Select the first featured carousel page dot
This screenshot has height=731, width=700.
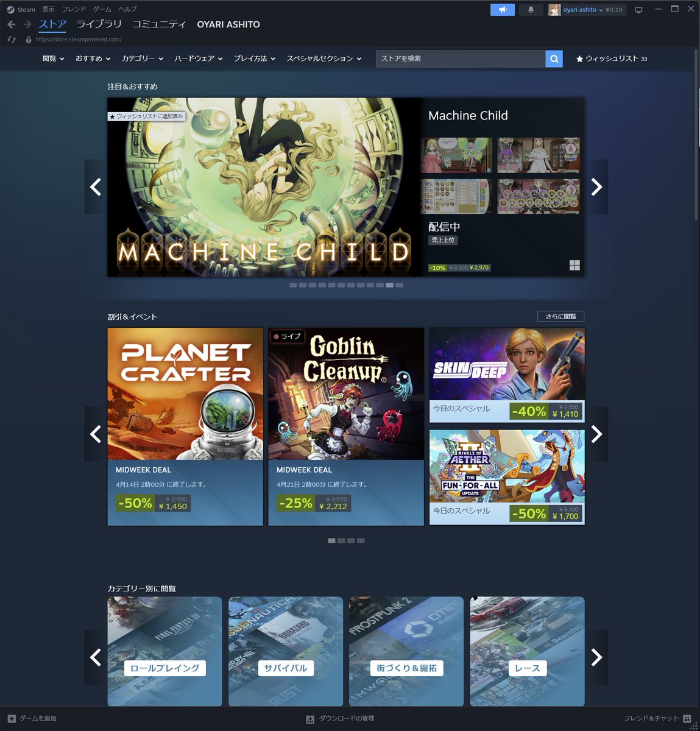293,285
